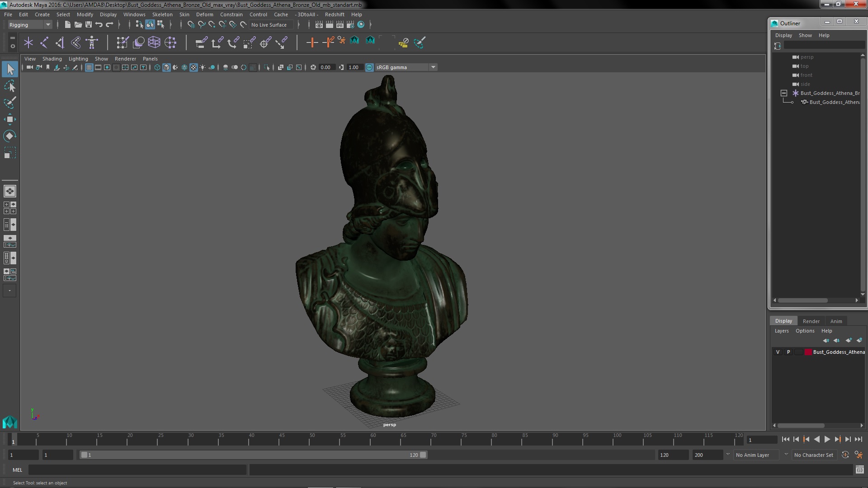Click the Human IK character icon

click(x=92, y=42)
